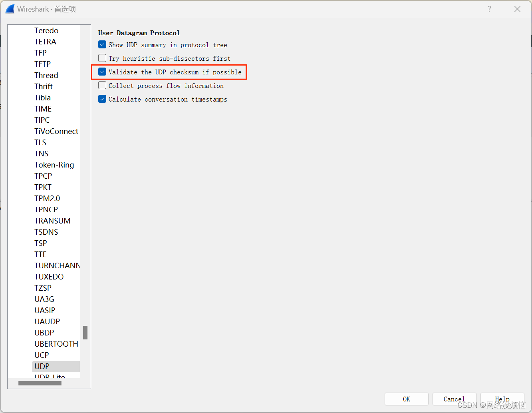Select TPCP protocol in list
The height and width of the screenshot is (413, 532).
[x=43, y=176]
